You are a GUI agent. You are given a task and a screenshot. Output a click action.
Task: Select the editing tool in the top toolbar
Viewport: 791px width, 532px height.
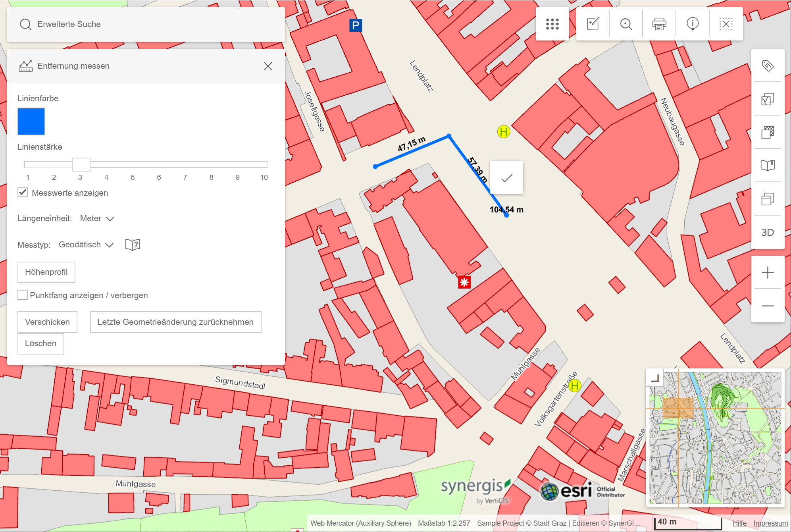tap(592, 24)
